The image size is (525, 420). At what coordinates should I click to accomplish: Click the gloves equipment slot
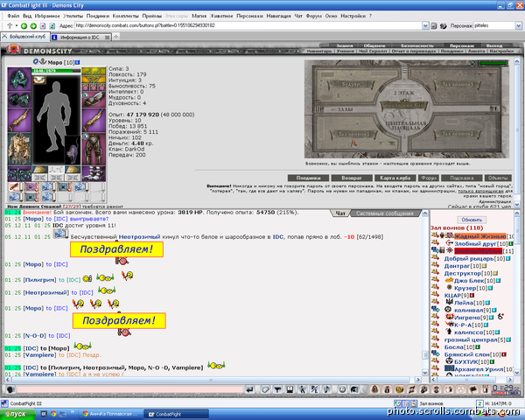94,100
